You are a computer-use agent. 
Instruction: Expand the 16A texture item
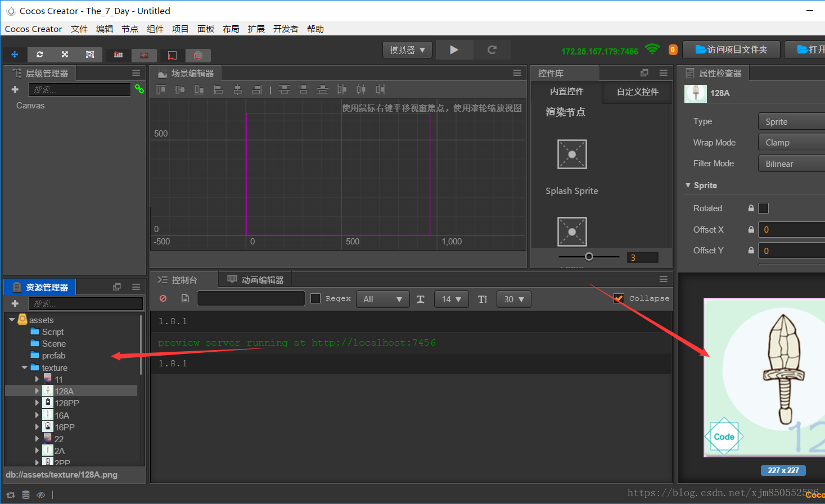(x=37, y=415)
